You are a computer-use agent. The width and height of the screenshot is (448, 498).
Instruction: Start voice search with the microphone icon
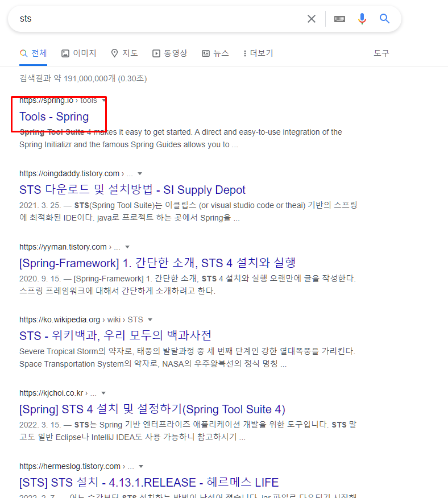tap(362, 19)
